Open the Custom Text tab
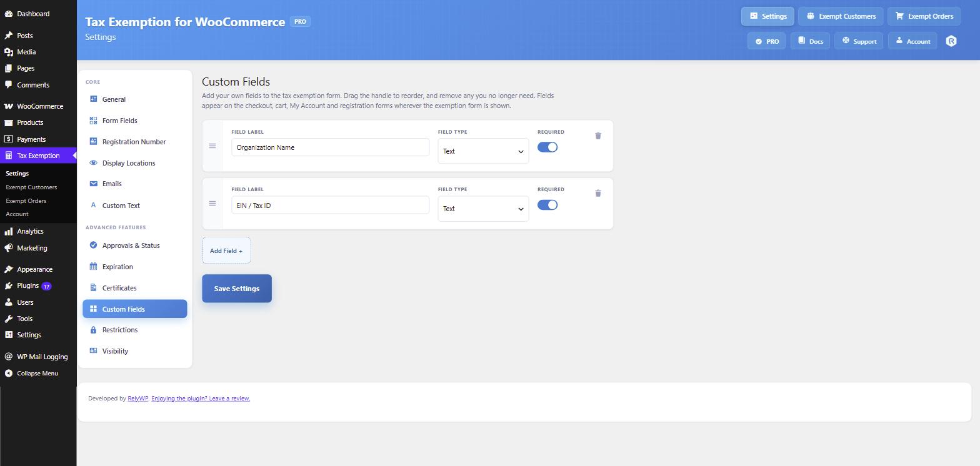The height and width of the screenshot is (466, 980). 135,206
